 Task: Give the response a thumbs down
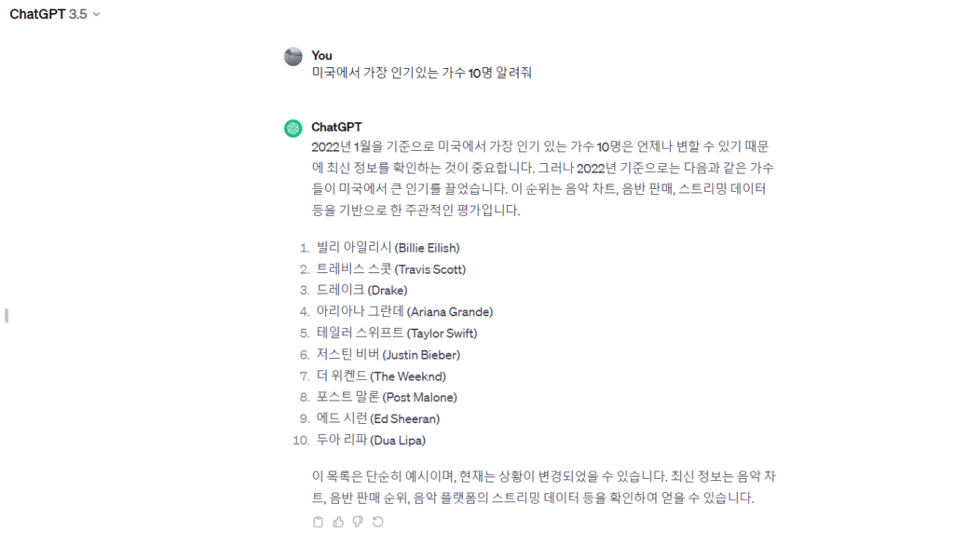click(358, 522)
